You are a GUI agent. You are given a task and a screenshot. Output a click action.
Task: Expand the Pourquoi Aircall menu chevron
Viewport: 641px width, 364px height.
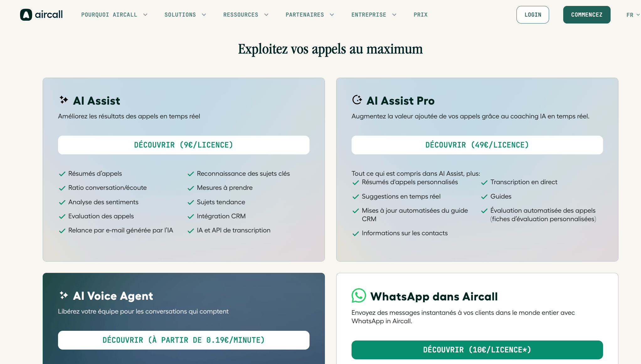145,15
